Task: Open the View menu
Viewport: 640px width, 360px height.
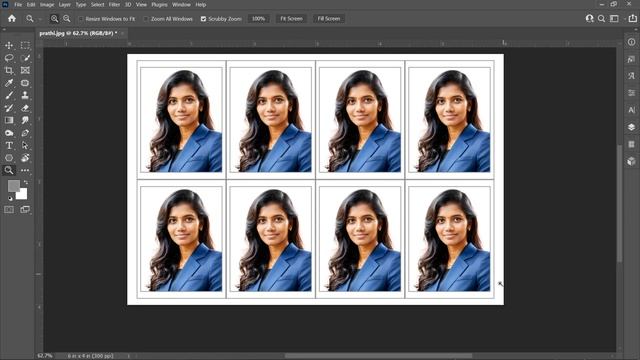Action: point(141,5)
